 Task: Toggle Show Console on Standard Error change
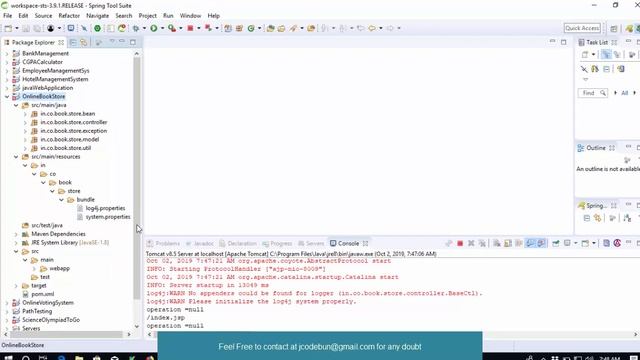[541, 243]
